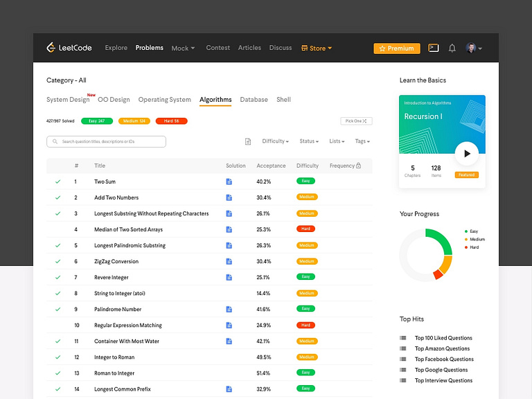Play the Recursion I course card
Screen dimensions: 532x399
[467, 153]
